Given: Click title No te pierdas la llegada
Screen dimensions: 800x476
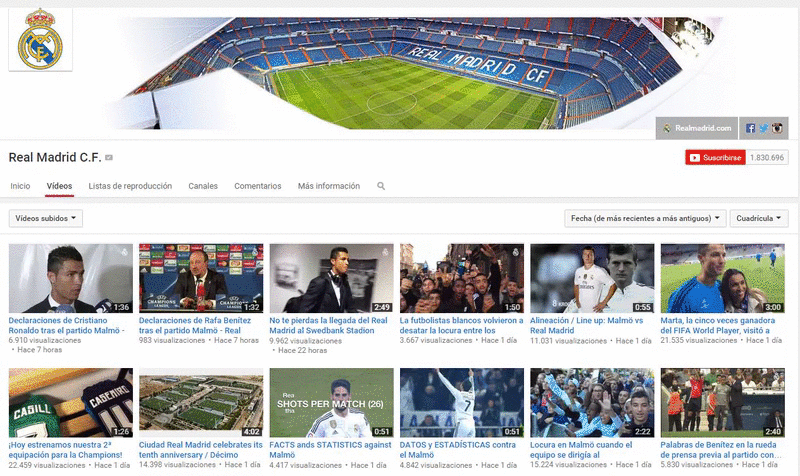Looking at the screenshot, I should (329, 325).
